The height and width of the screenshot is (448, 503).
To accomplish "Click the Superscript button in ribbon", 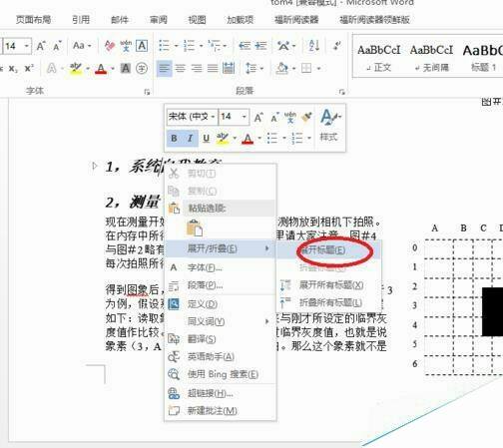I will (x=29, y=69).
